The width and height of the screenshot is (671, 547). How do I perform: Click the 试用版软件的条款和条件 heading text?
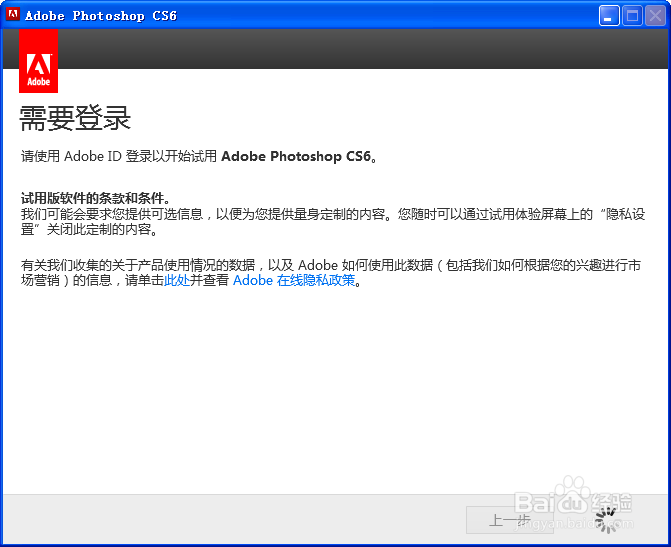click(x=96, y=198)
